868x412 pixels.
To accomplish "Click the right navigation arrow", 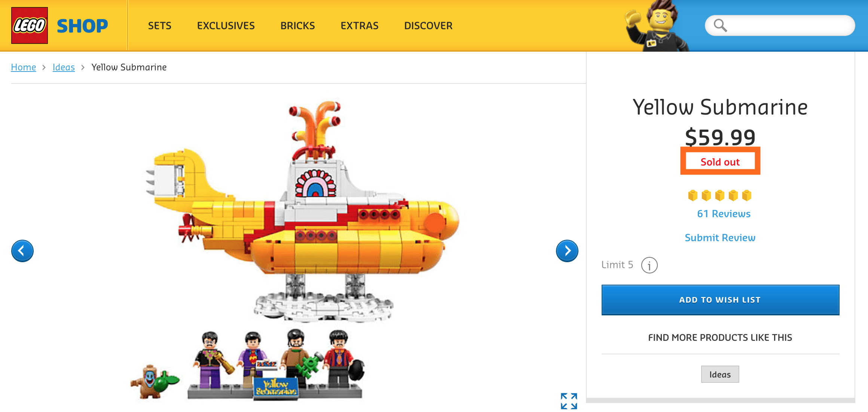I will tap(567, 250).
